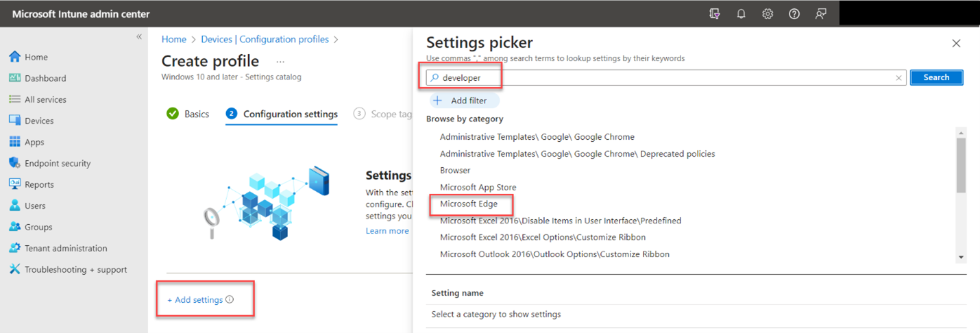Select the Microsoft Edge category
Viewport: 980px width, 333px height.
click(469, 203)
